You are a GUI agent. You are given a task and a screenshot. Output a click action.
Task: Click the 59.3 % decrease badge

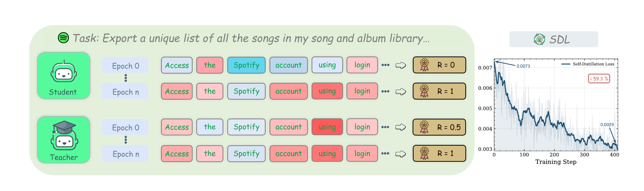tap(599, 78)
